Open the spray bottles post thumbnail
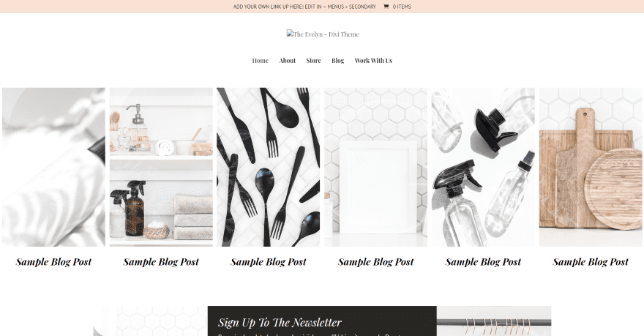The height and width of the screenshot is (336, 644). (483, 167)
